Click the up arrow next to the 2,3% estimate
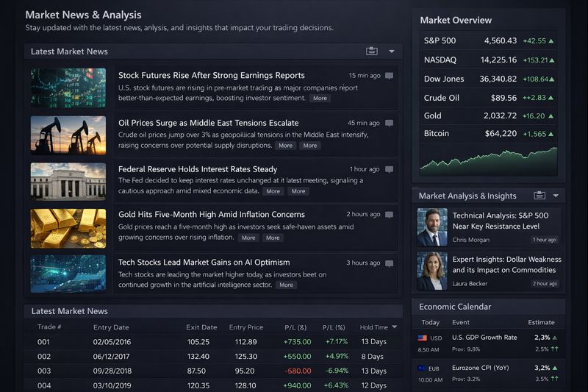The image size is (588, 392). coord(555,338)
